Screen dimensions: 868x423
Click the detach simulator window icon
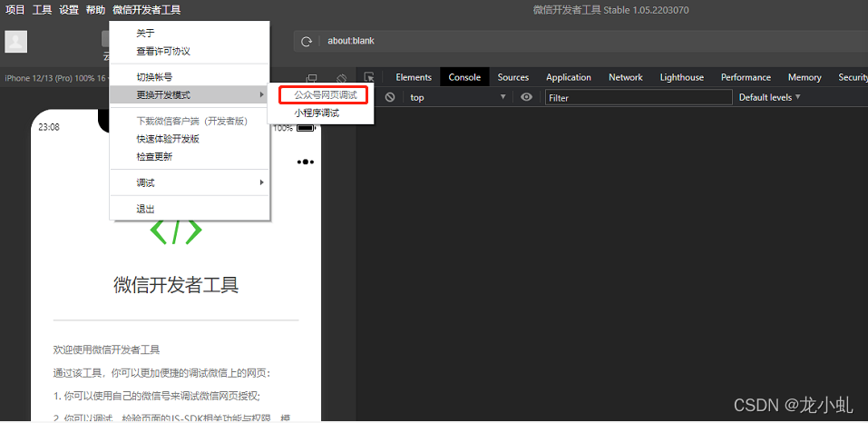[312, 79]
